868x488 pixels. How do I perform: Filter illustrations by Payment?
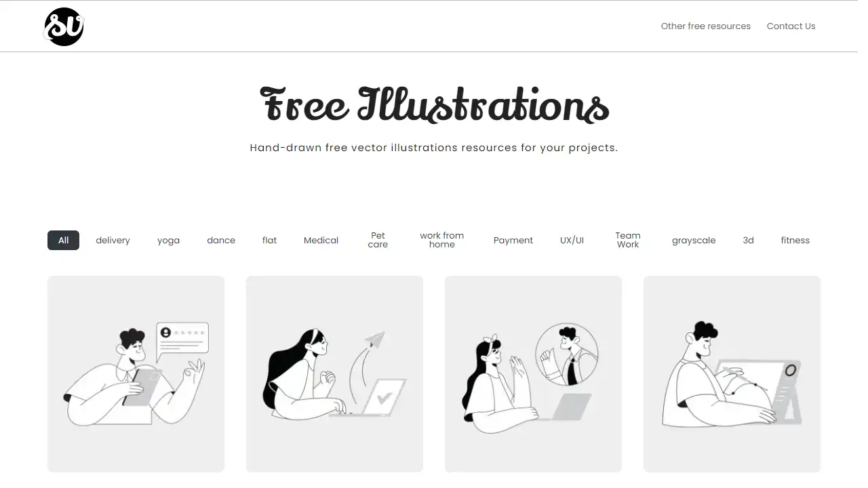pos(513,240)
